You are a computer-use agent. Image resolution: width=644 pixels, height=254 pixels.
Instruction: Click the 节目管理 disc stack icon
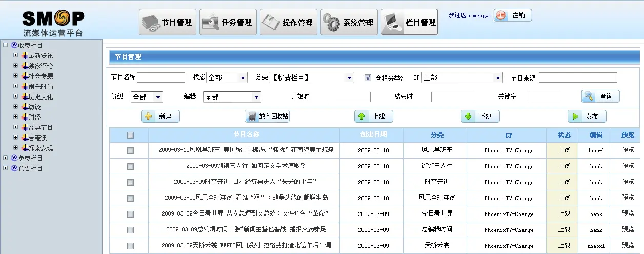click(151, 23)
